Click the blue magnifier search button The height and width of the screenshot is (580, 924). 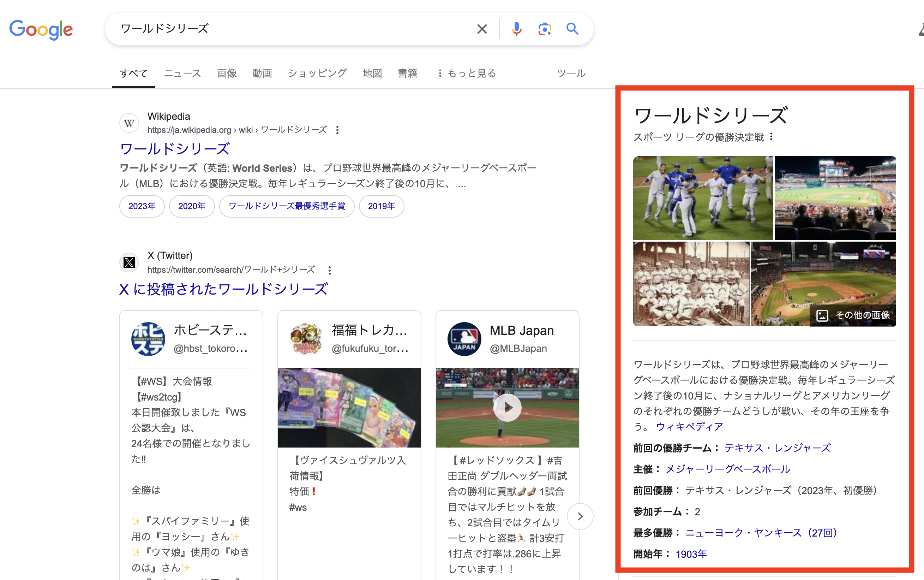click(572, 29)
